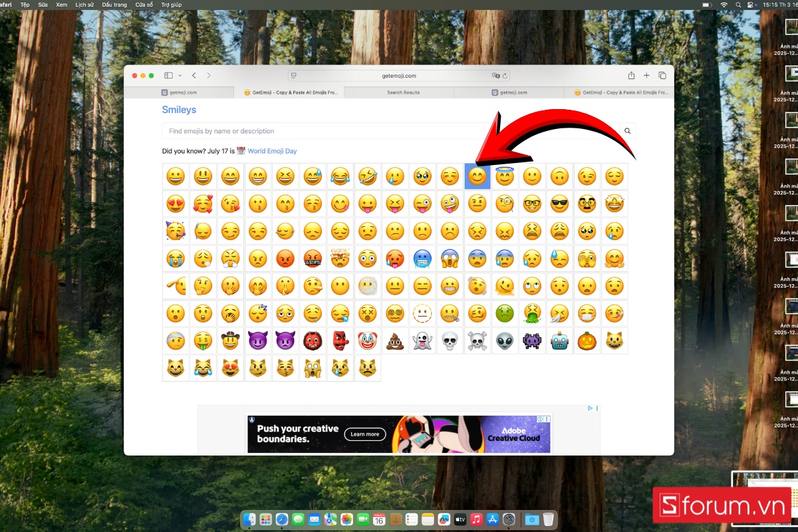Screen dimensions: 798x532
Task: Open the sidebar options chevron
Action: tap(180, 75)
